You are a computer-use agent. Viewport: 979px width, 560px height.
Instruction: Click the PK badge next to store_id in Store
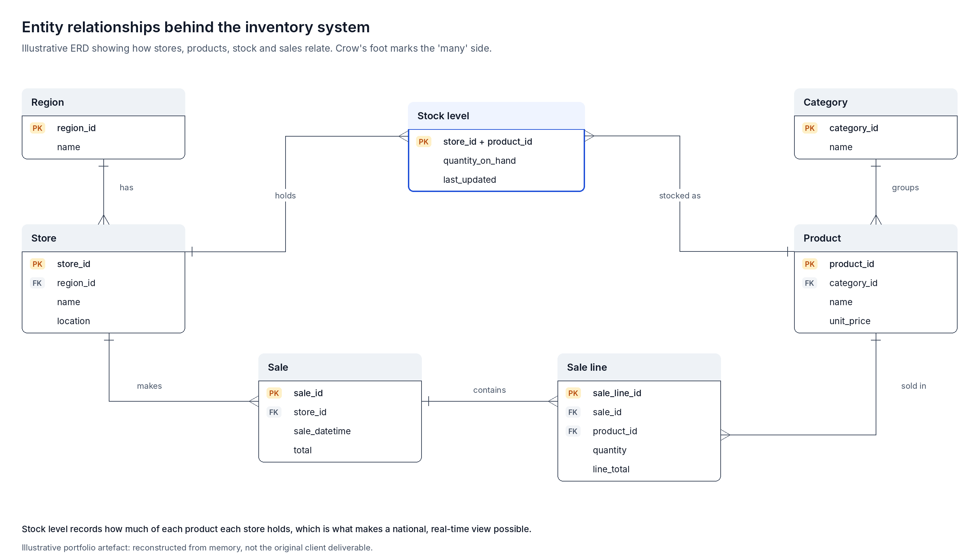[x=37, y=264]
